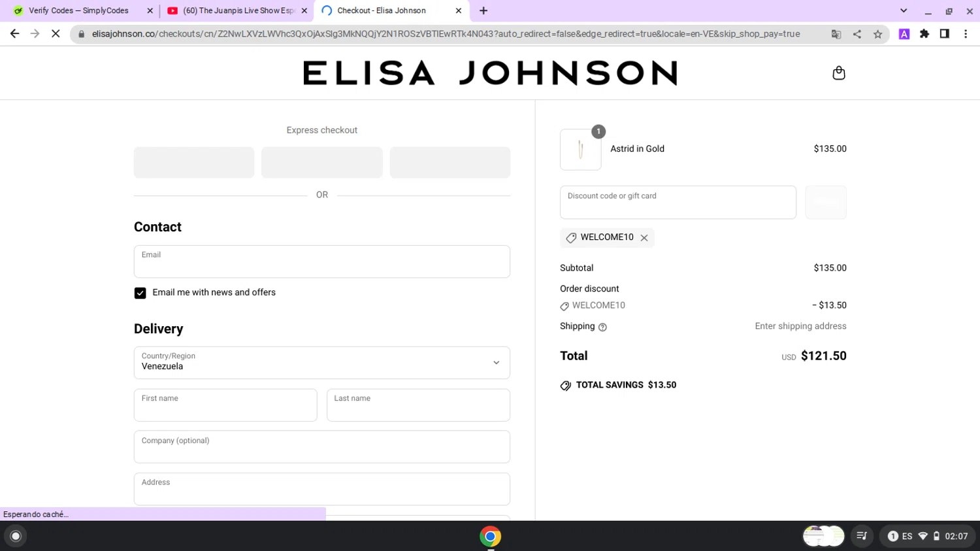Viewport: 980px width, 551px height.
Task: Open the purple A extension icon
Action: click(904, 34)
